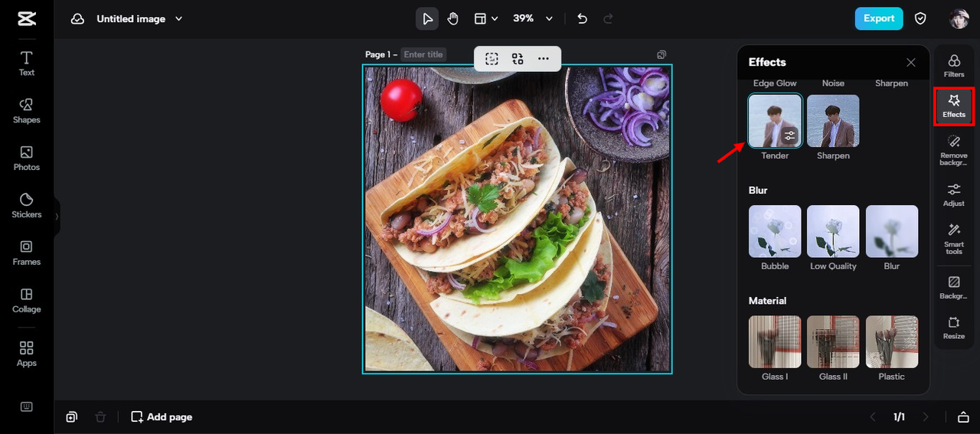Image resolution: width=980 pixels, height=434 pixels.
Task: Click the cloud save status icon
Action: (77, 18)
